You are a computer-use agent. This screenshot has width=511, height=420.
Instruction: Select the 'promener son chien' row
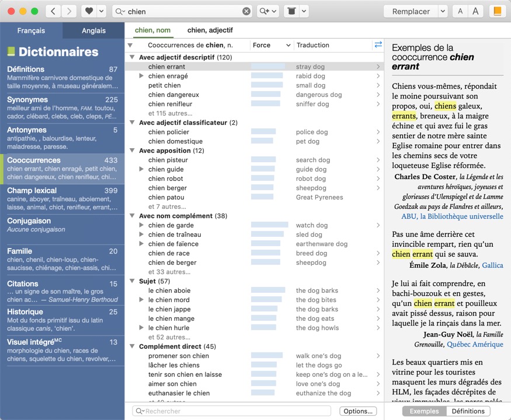pos(254,356)
